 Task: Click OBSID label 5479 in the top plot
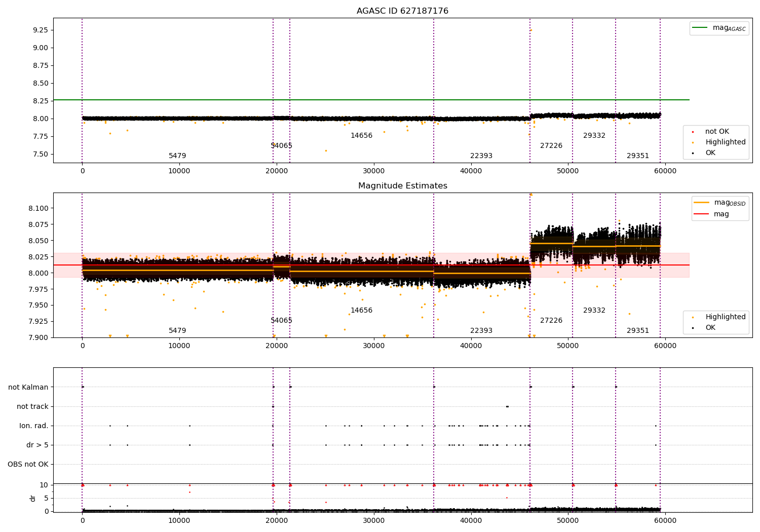[177, 156]
